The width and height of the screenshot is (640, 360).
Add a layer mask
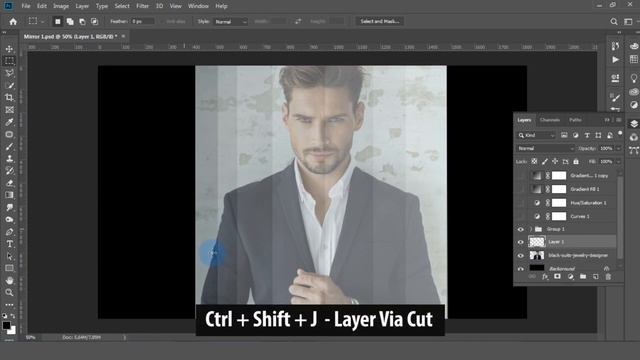(557, 277)
